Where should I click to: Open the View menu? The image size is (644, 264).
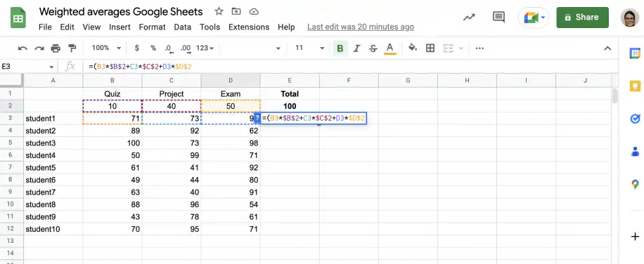(91, 27)
